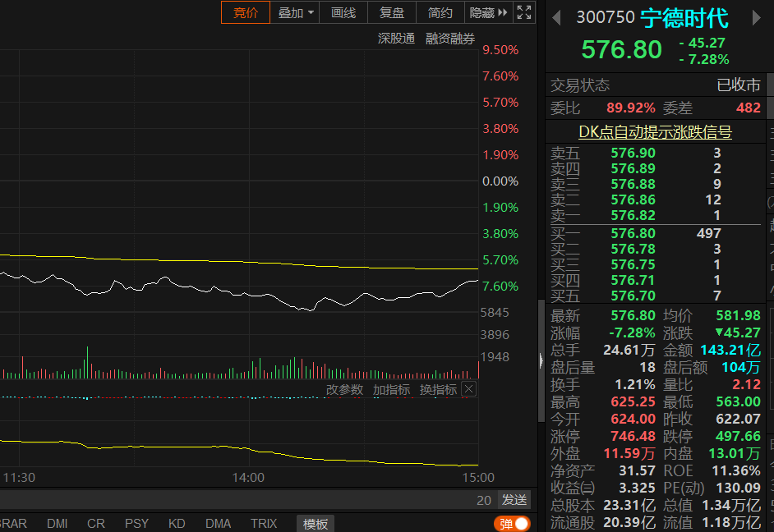Select the TRIX indicator tab
Viewport: 774px width, 532px height.
264,524
